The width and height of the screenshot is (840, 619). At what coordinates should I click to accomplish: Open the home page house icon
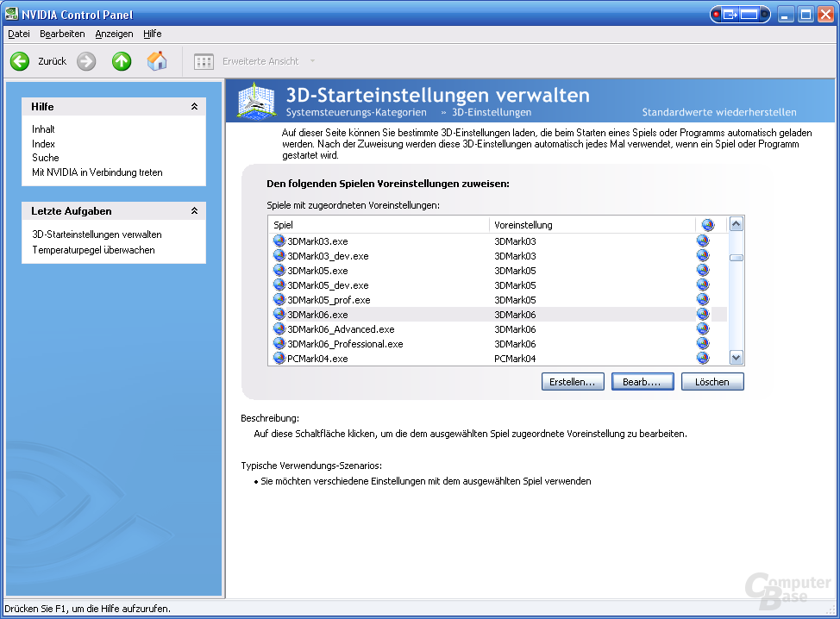click(x=157, y=61)
